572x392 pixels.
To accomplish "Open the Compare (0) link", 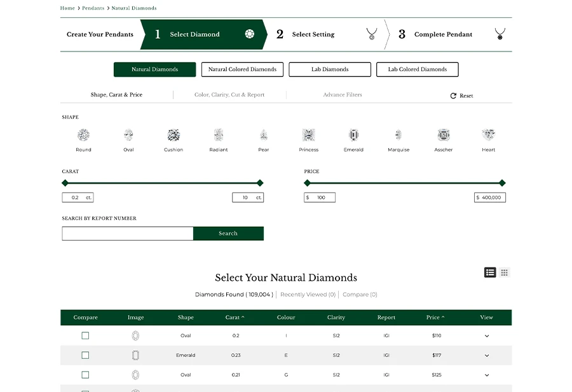I will [x=360, y=294].
